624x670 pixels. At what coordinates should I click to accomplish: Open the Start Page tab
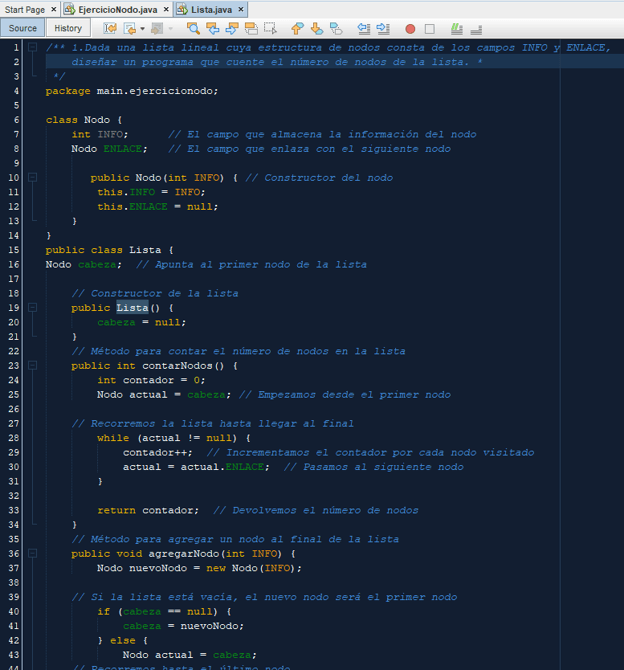point(25,9)
